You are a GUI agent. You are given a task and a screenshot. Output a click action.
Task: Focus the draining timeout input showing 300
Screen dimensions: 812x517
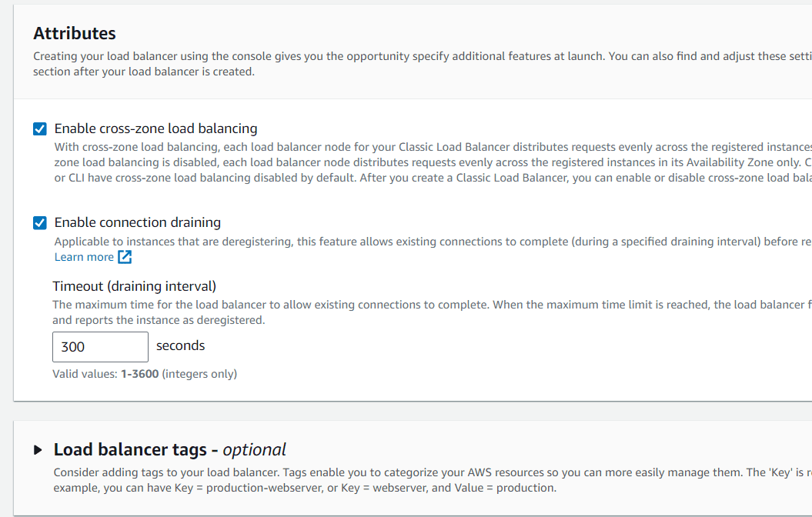[100, 347]
